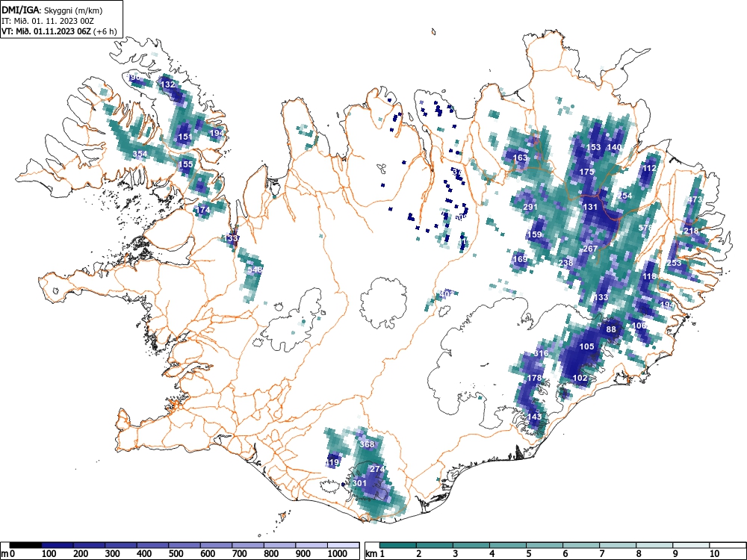Click the '118' visibility value

coord(649,277)
